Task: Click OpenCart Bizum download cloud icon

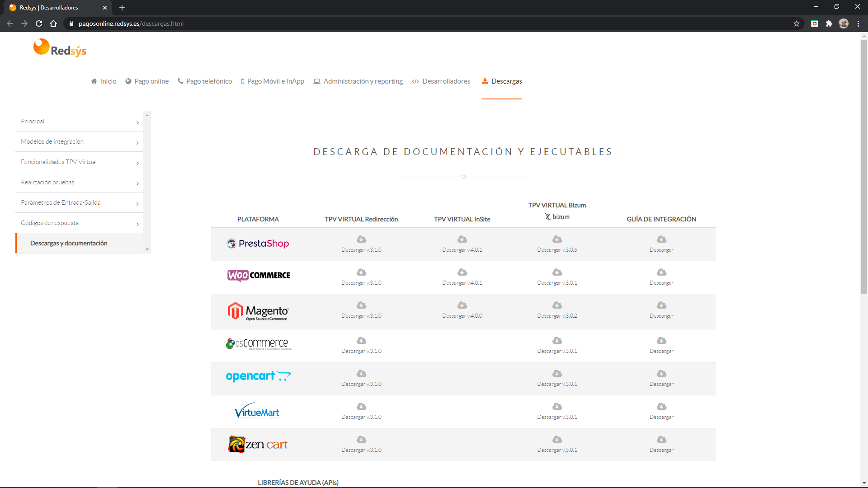Action: point(557,373)
